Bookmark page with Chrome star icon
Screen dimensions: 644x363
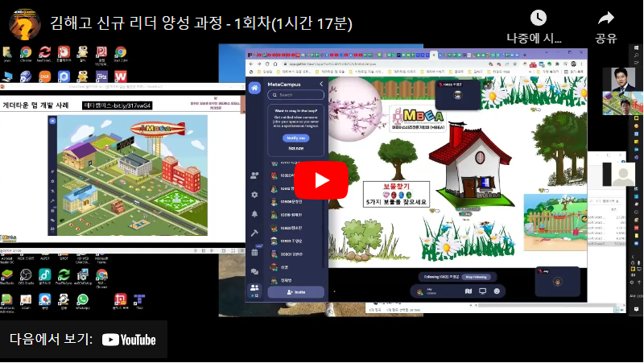[514, 64]
